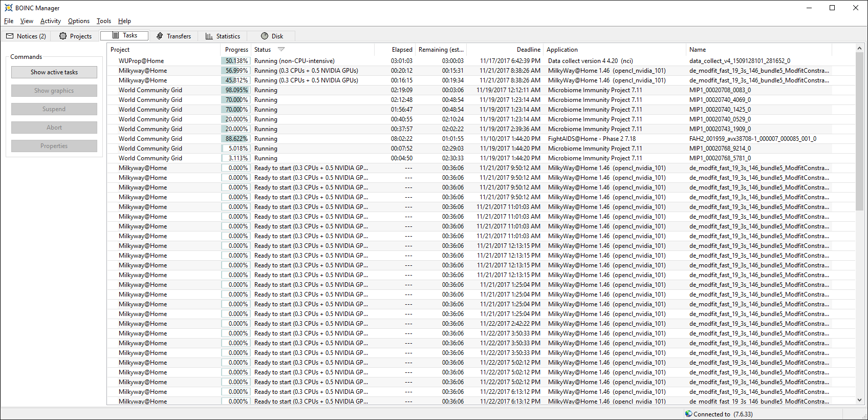The image size is (868, 420).
Task: Click the list icon on Tasks tab
Action: (116, 35)
